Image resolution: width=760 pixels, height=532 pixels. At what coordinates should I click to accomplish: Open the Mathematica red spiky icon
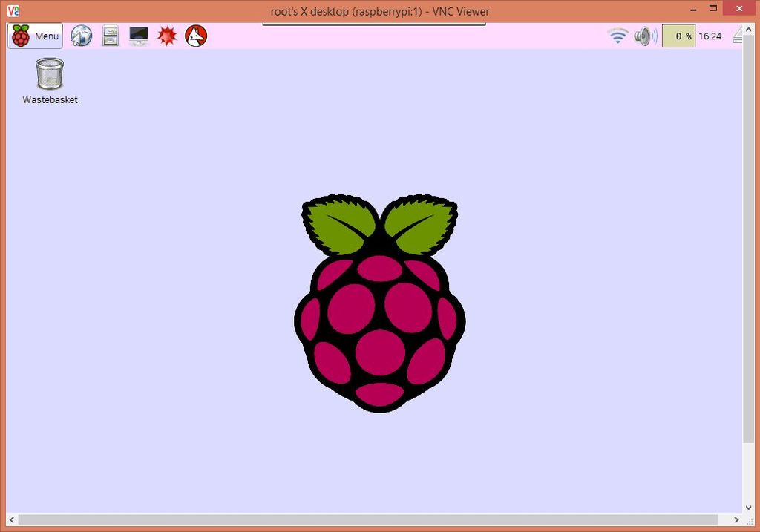(167, 36)
